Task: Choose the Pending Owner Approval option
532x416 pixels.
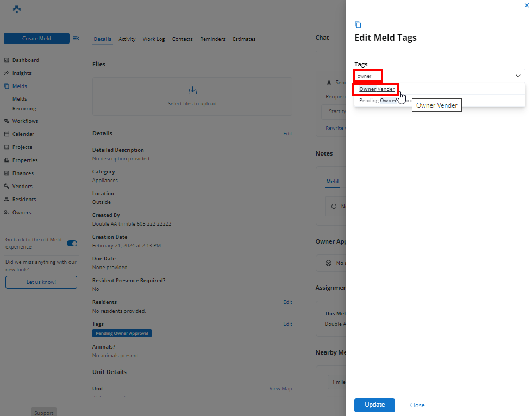Action: click(x=380, y=101)
